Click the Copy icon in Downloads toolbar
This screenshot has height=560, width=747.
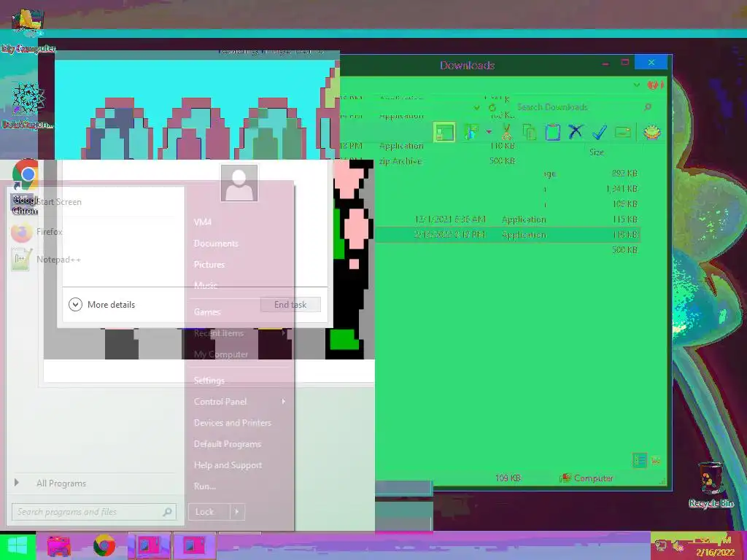pos(530,132)
